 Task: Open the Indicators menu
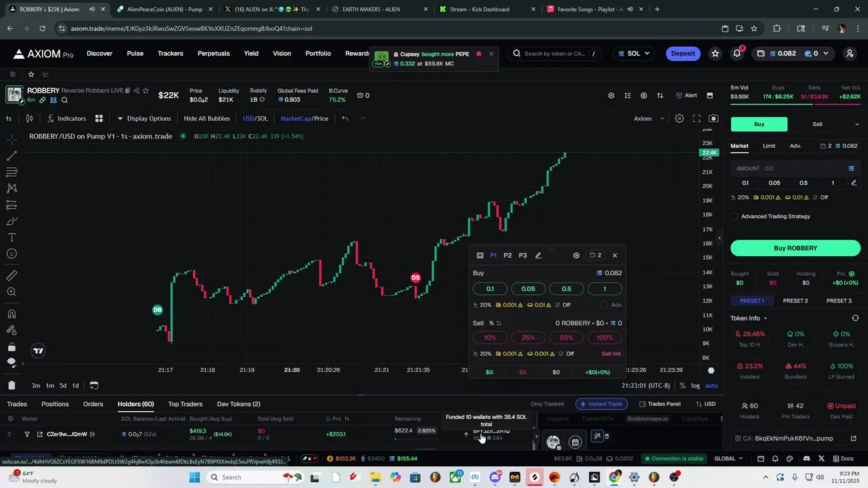tap(66, 119)
